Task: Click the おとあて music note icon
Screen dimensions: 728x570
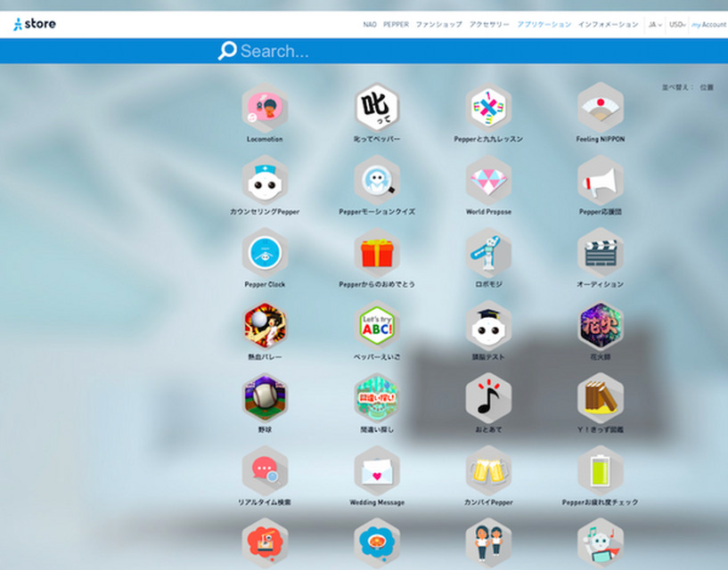Action: (488, 397)
